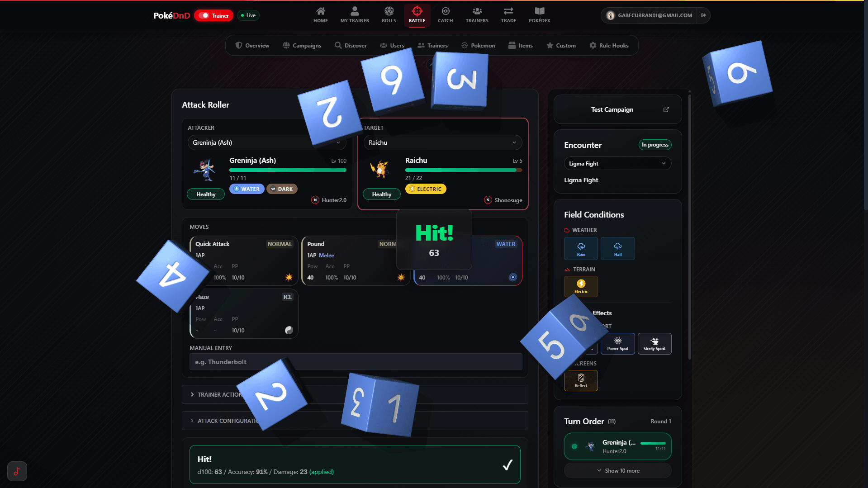
Task: Open the Home page icon
Action: pyautogui.click(x=320, y=15)
